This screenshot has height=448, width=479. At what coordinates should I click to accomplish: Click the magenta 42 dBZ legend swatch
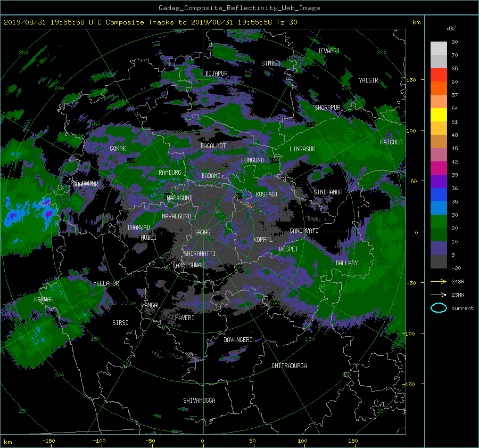[x=439, y=168]
